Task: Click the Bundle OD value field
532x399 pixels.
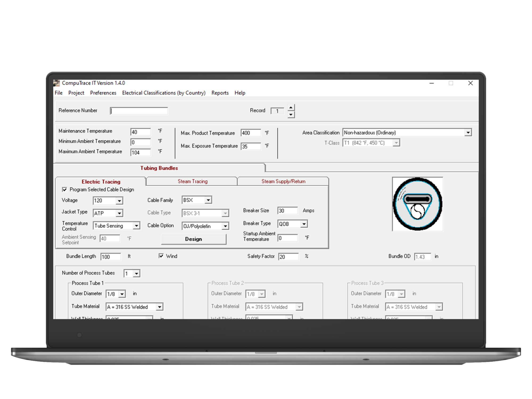Action: click(x=423, y=257)
